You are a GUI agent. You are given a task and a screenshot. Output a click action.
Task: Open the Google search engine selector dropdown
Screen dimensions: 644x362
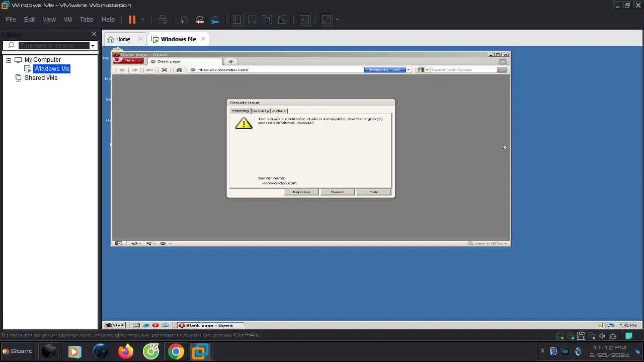point(423,70)
